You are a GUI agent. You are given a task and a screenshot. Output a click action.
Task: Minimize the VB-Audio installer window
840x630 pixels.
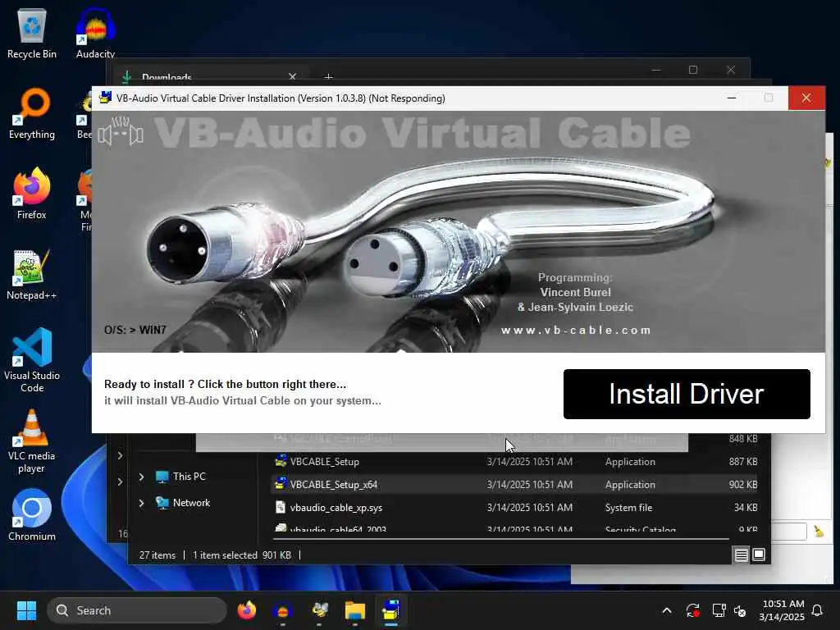click(731, 98)
